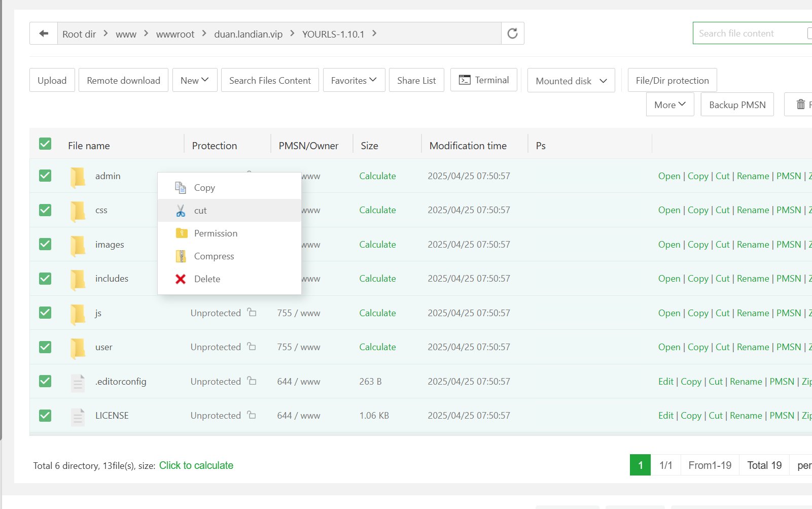Click the lock icon in js row
812x509 pixels.
[252, 313]
